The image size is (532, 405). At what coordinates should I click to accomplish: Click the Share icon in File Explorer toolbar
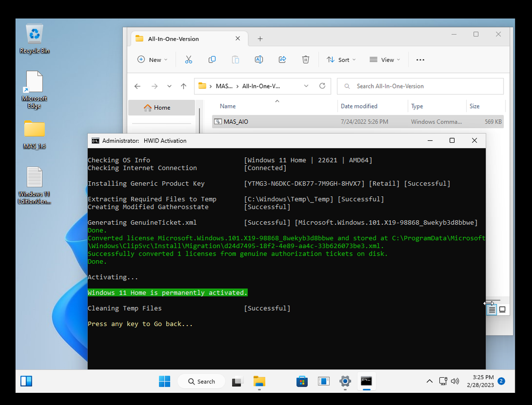pyautogui.click(x=282, y=60)
